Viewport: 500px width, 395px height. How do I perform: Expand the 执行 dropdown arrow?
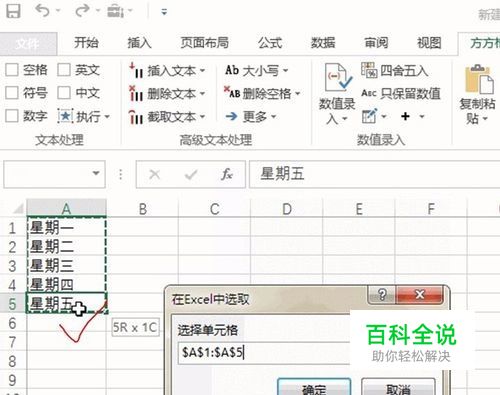107,116
